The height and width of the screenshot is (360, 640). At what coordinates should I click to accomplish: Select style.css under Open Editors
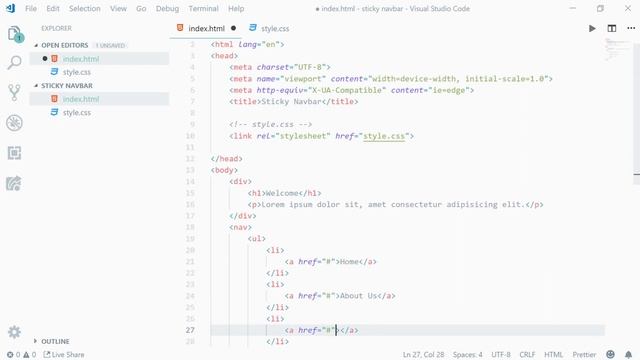tap(99, 72)
